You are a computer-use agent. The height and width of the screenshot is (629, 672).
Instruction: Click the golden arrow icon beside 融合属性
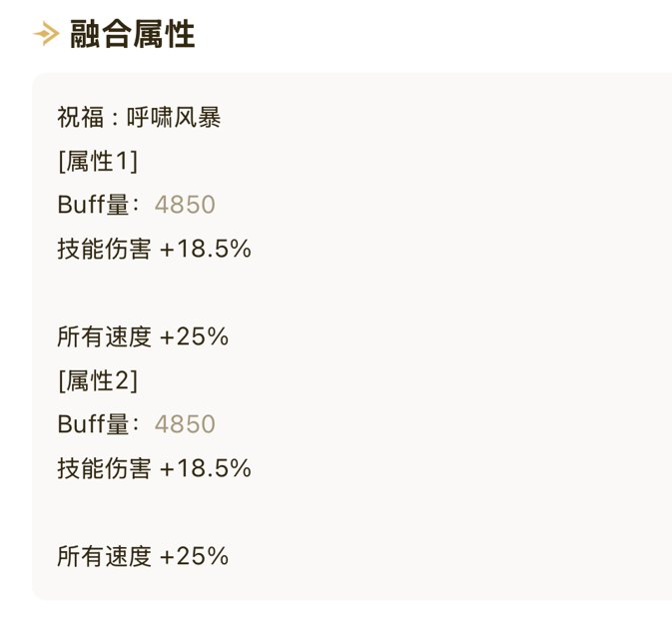click(x=46, y=33)
